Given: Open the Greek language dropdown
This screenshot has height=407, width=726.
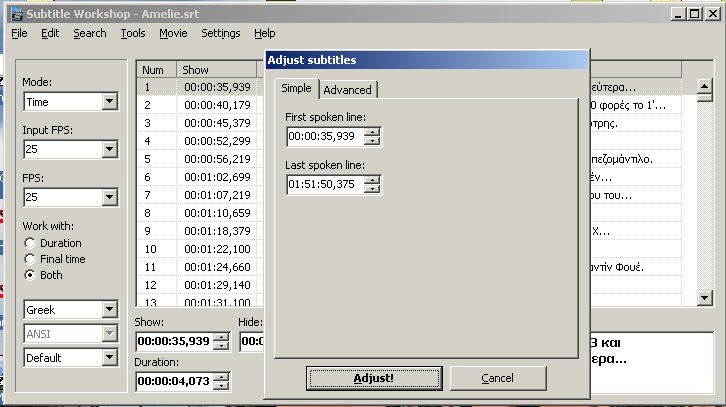Looking at the screenshot, I should (x=109, y=310).
